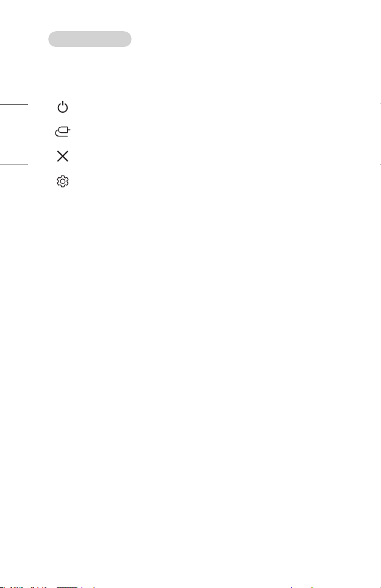Viewport: 381px width, 588px height.
Task: Open settings via the gear icon
Action: point(63,181)
